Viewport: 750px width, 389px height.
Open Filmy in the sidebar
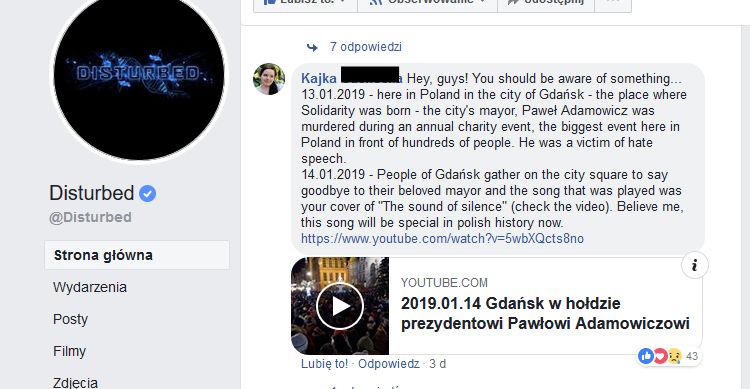(x=69, y=351)
